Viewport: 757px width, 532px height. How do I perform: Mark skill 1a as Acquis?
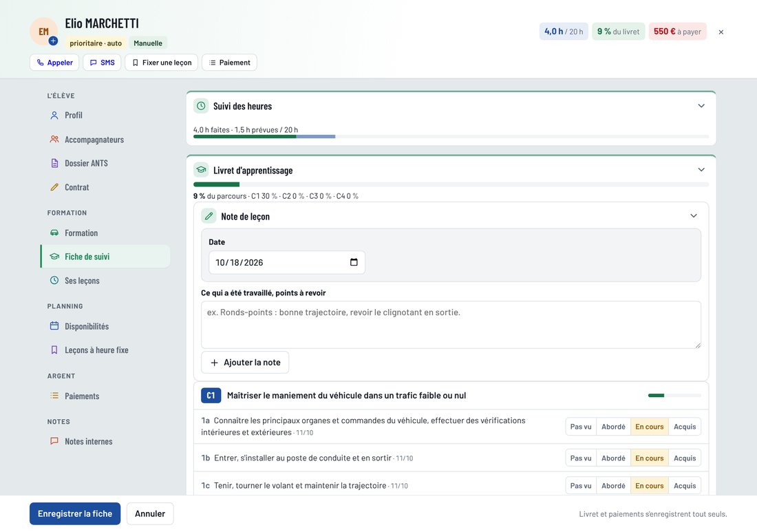click(685, 427)
